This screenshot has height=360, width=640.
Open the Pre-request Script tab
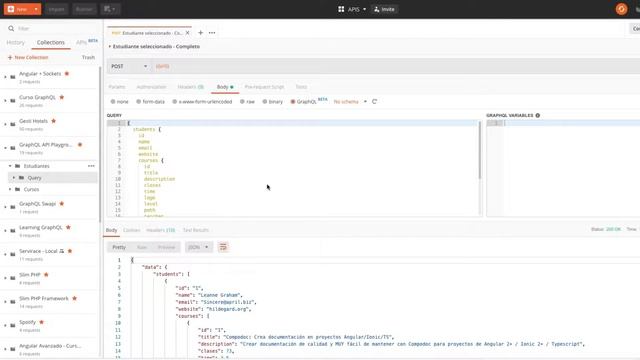264,87
